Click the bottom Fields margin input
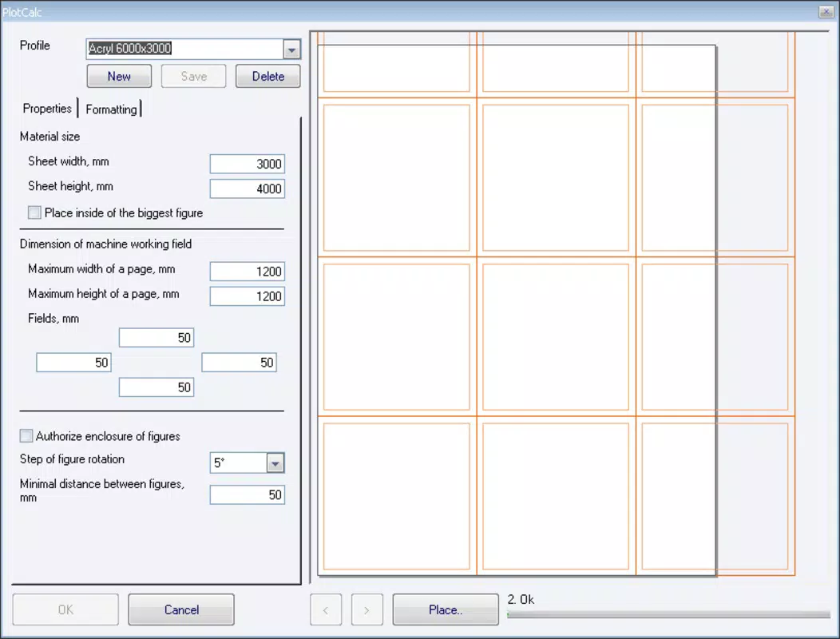This screenshot has height=639, width=840. (x=157, y=387)
